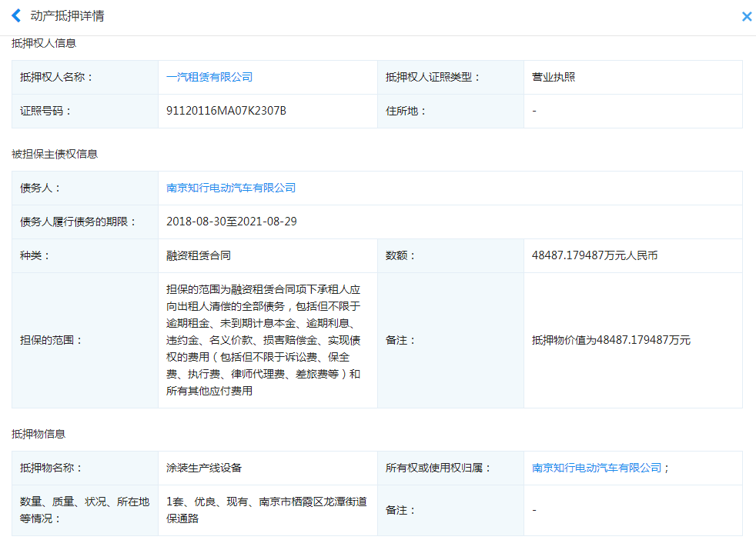
Task: Click date range 2018-08-30至2021-08-29
Action: (232, 222)
